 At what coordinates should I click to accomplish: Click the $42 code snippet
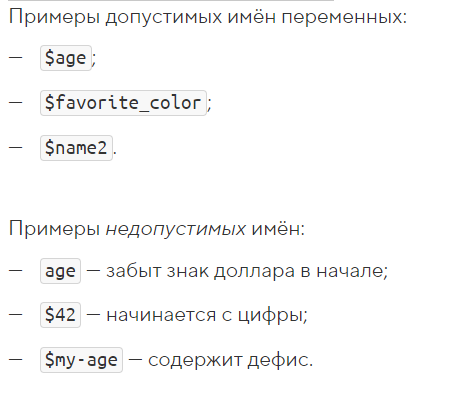60,315
